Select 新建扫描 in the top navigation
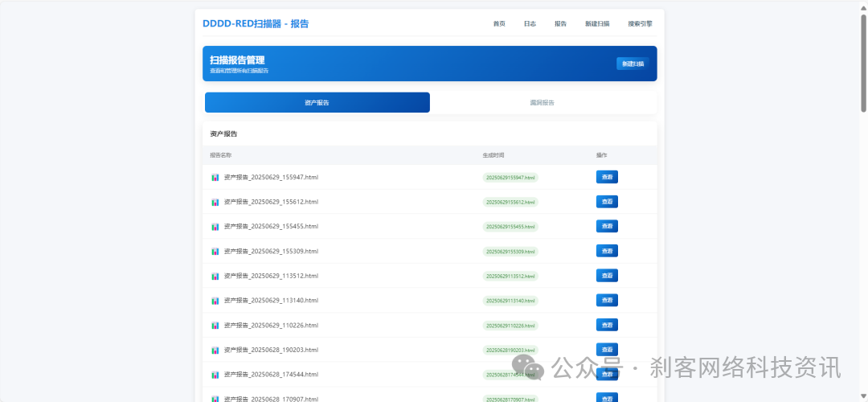The height and width of the screenshot is (402, 868). coord(597,24)
